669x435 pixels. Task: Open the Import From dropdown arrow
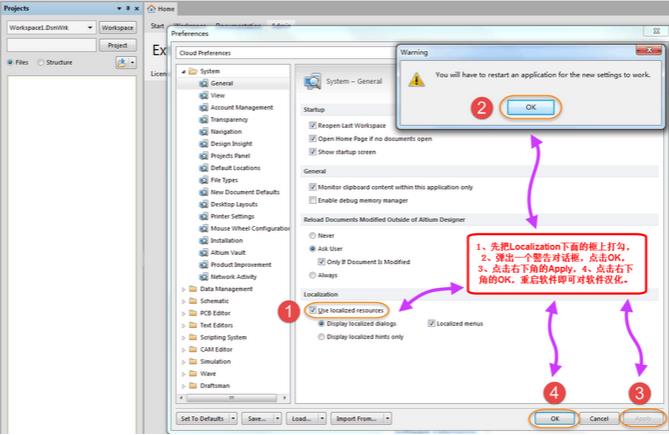point(387,419)
